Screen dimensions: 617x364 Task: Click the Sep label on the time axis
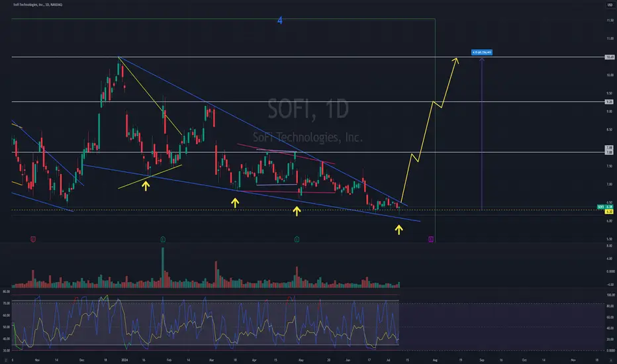click(x=482, y=360)
